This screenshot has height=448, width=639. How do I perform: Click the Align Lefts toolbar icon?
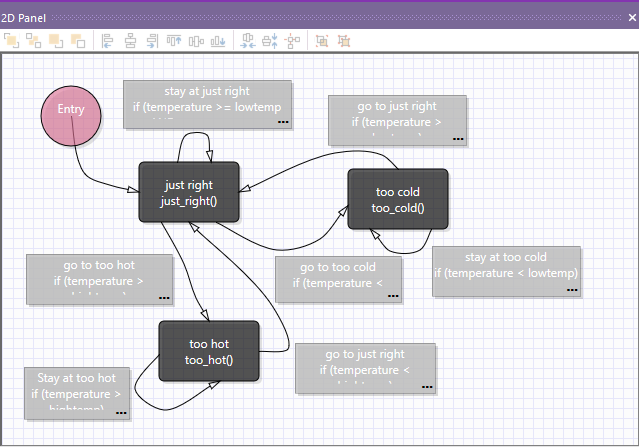[108, 41]
